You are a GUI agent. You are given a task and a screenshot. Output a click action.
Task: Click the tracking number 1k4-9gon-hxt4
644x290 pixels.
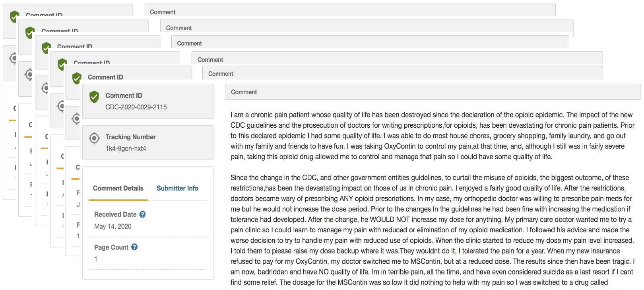pyautogui.click(x=126, y=148)
